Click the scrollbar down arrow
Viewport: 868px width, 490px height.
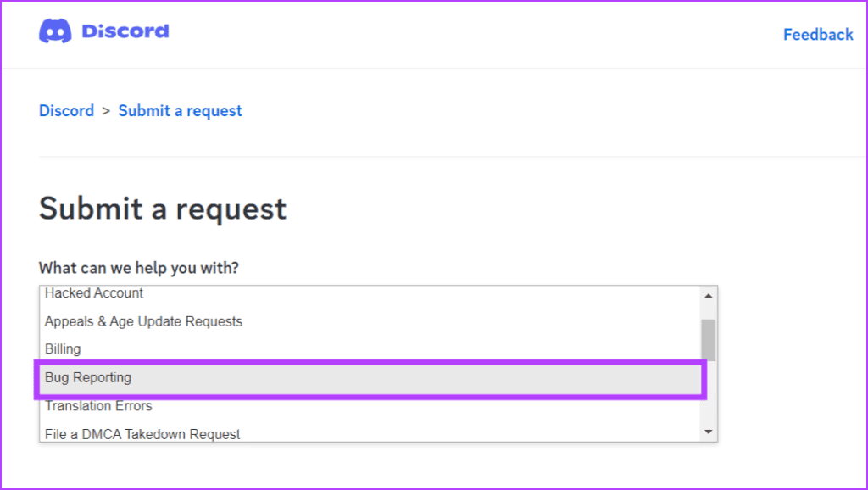709,432
